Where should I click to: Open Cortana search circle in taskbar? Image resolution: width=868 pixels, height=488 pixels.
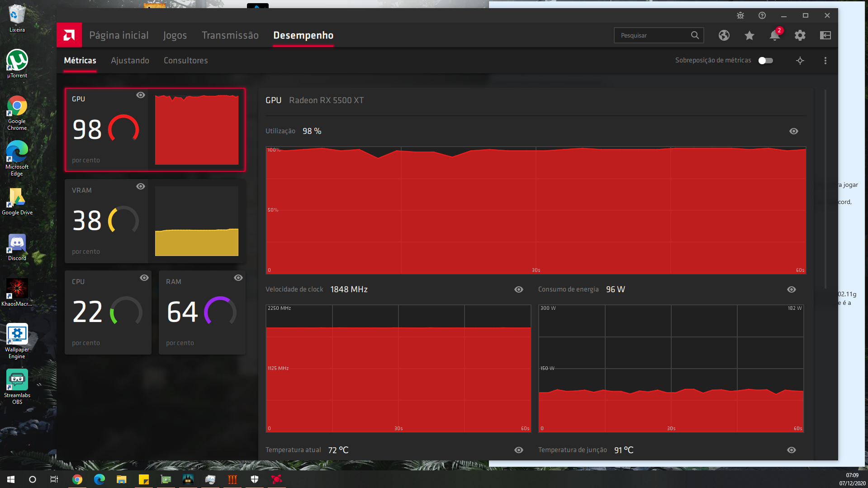point(33,479)
